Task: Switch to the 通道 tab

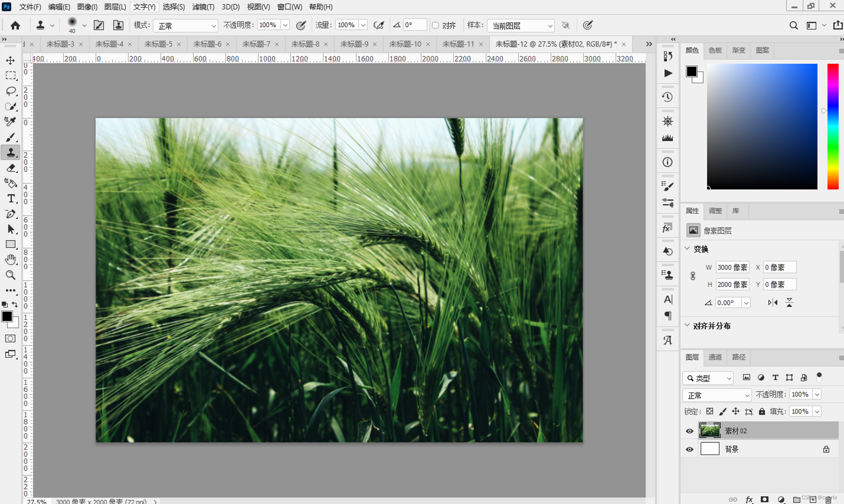Action: point(715,357)
